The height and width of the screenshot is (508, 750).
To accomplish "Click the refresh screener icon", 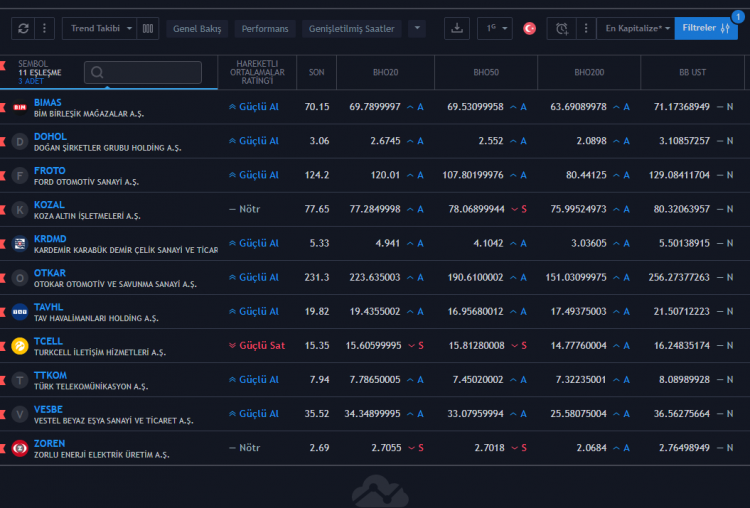I will pyautogui.click(x=23, y=29).
